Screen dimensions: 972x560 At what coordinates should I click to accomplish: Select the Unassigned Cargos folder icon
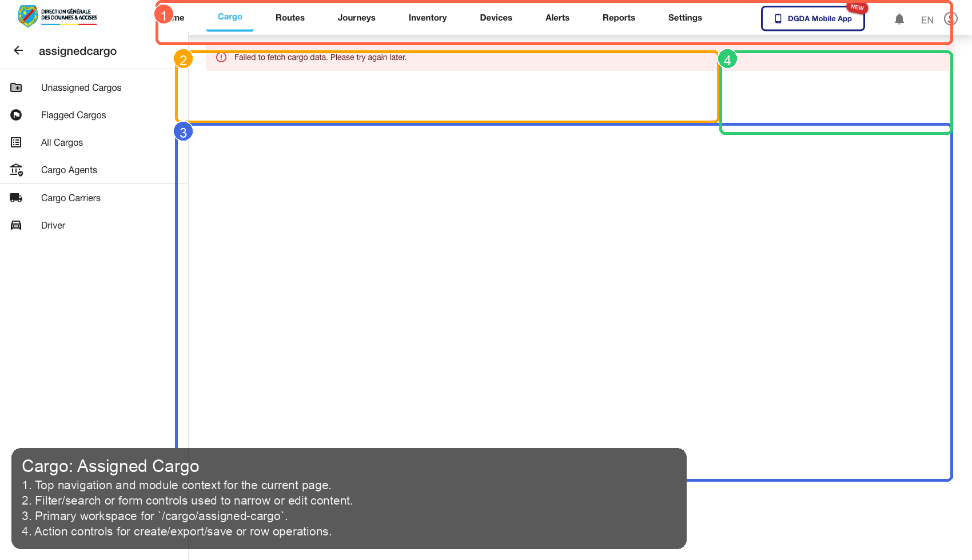coord(16,87)
